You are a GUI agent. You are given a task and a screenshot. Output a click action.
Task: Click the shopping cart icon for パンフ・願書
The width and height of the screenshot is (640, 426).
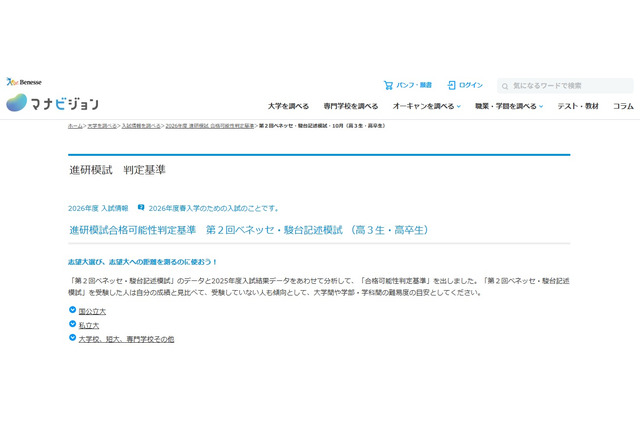(388, 85)
